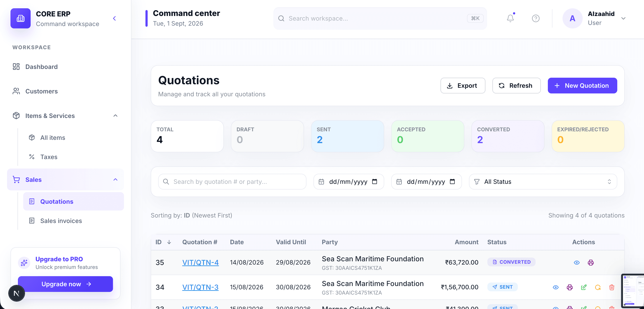Delete quotation VIT/QTN-3

click(x=612, y=287)
